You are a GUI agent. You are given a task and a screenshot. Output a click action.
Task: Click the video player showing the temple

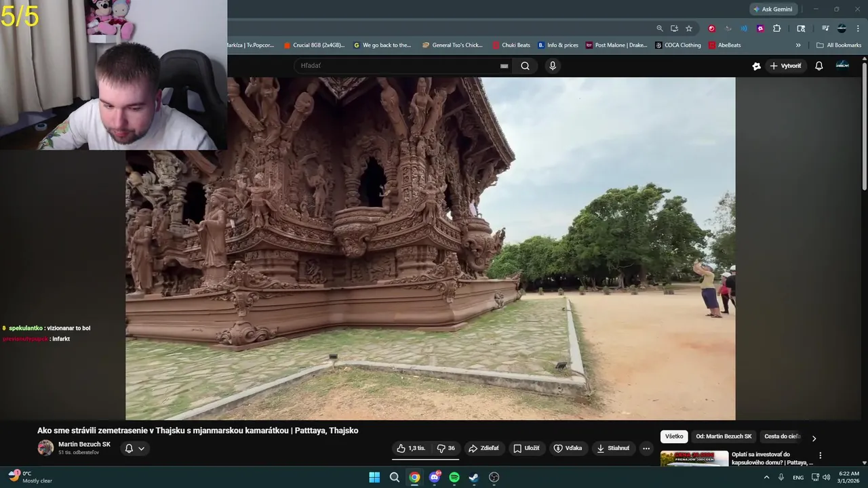coord(430,248)
